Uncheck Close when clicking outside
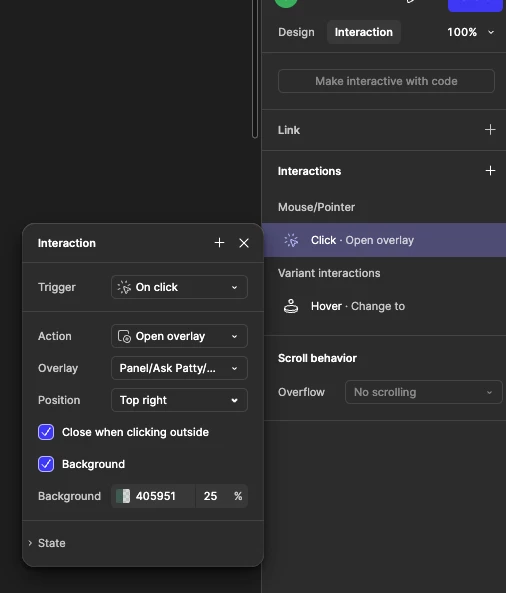 pyautogui.click(x=46, y=432)
